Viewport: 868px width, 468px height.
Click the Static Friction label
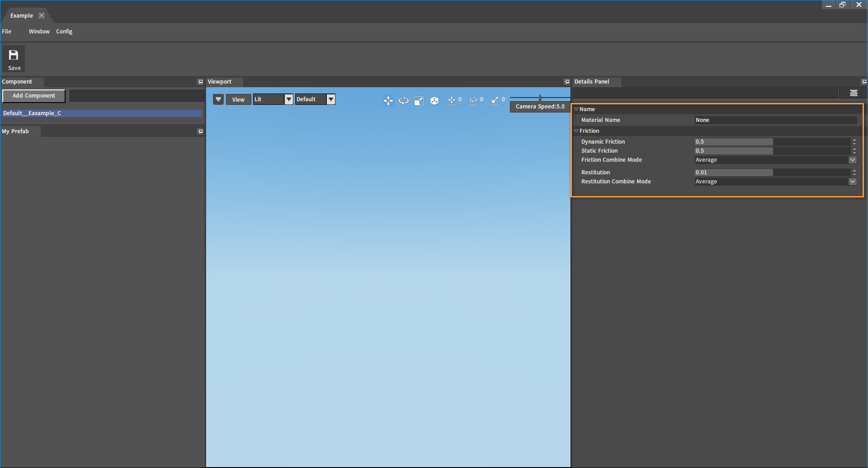tap(599, 151)
